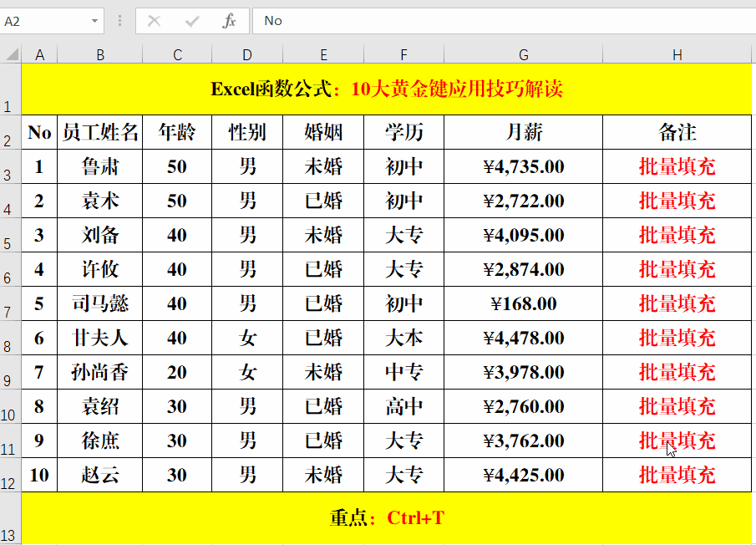Select row 13 header
Viewport: 756px width, 545px height.
11,518
